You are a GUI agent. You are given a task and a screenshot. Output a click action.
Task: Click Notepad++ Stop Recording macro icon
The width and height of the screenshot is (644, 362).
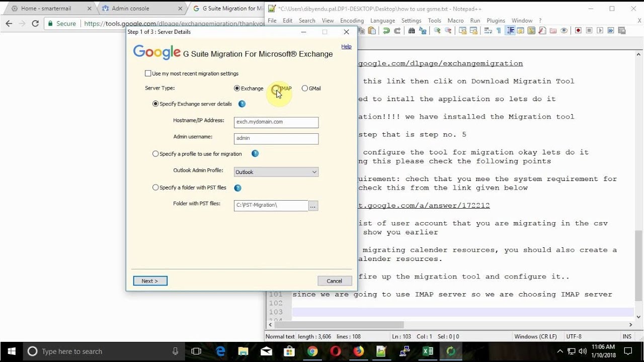click(x=589, y=31)
